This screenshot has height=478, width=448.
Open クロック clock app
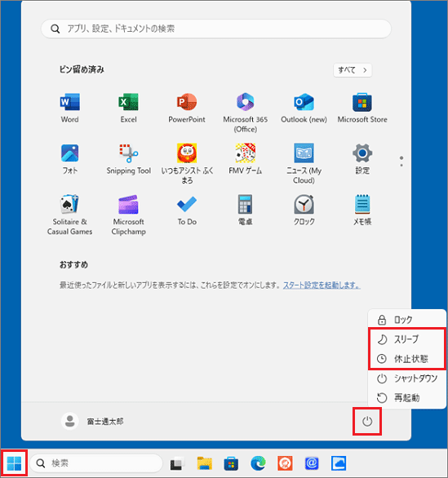(304, 210)
